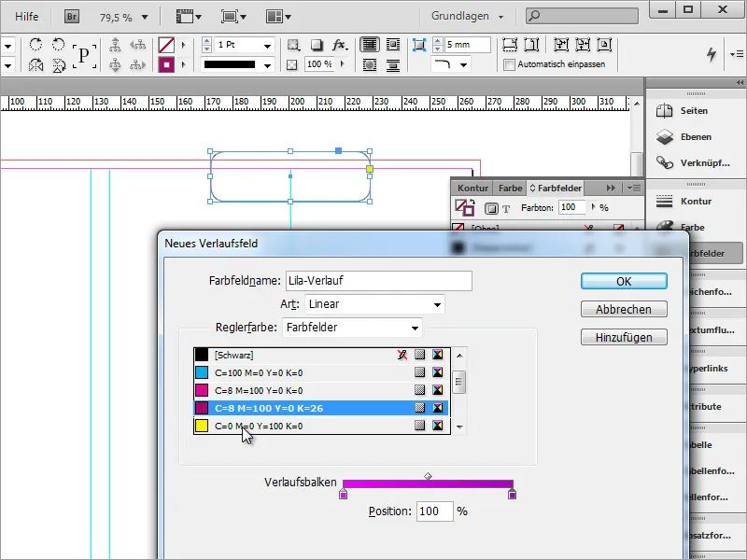This screenshot has width=747, height=560.
Task: Select container icon (tree with up arrow)
Action: tap(115, 45)
